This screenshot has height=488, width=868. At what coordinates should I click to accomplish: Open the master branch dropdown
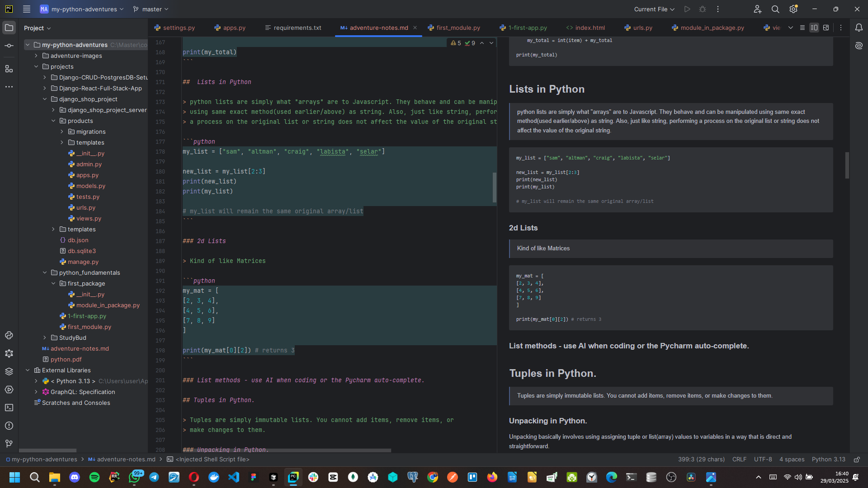click(x=151, y=9)
